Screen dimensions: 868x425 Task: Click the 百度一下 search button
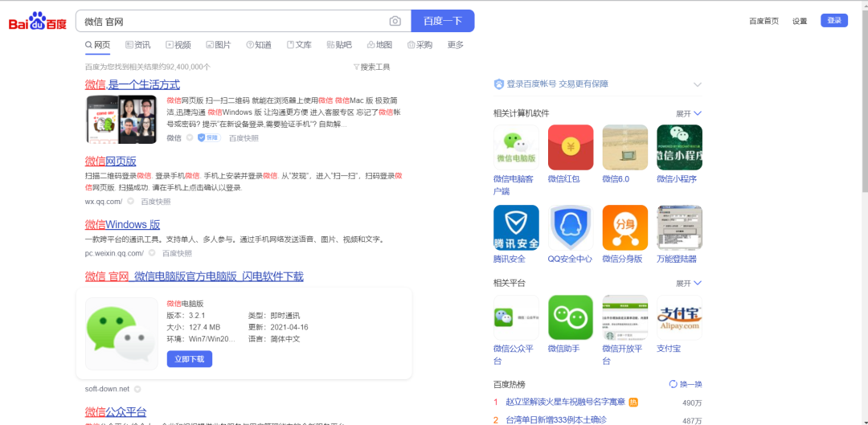pos(442,21)
